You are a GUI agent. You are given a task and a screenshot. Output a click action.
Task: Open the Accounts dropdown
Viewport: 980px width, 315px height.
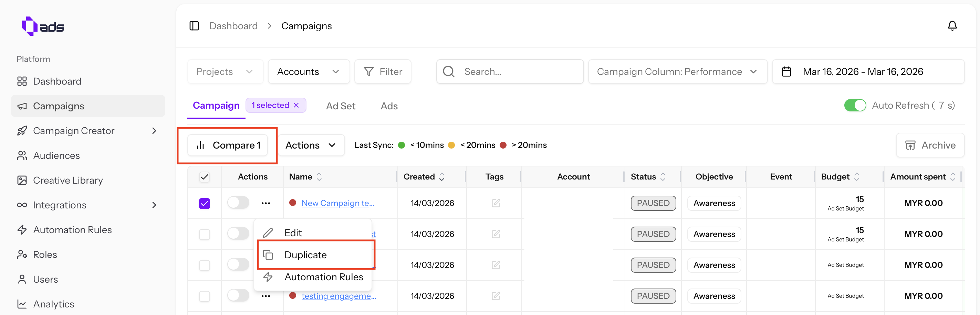click(x=308, y=72)
